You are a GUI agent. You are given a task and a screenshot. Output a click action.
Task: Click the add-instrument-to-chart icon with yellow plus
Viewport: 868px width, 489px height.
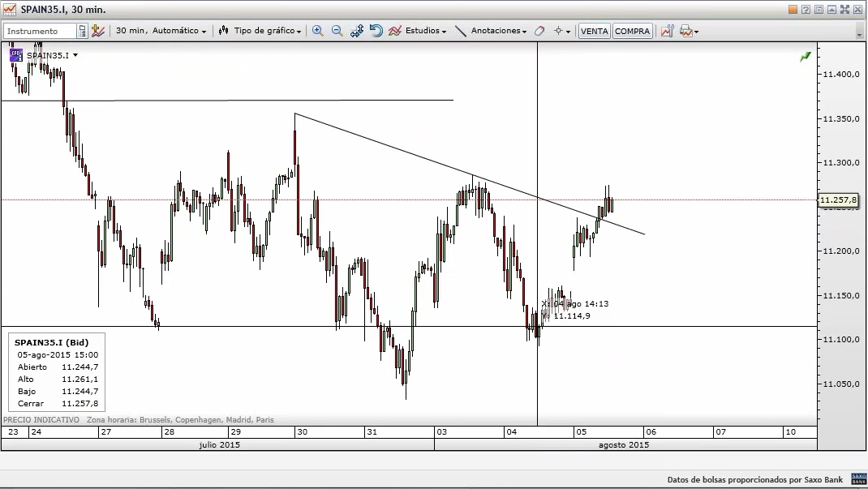tap(98, 31)
